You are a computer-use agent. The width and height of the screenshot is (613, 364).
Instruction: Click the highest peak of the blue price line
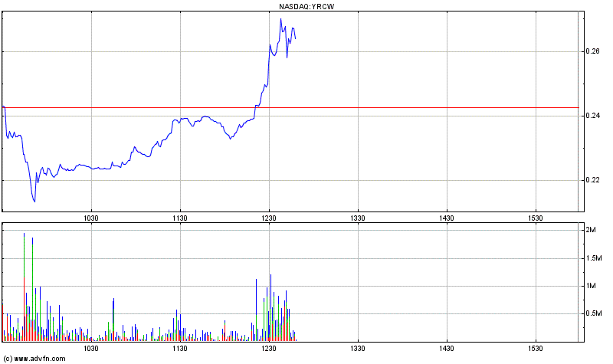pos(280,19)
